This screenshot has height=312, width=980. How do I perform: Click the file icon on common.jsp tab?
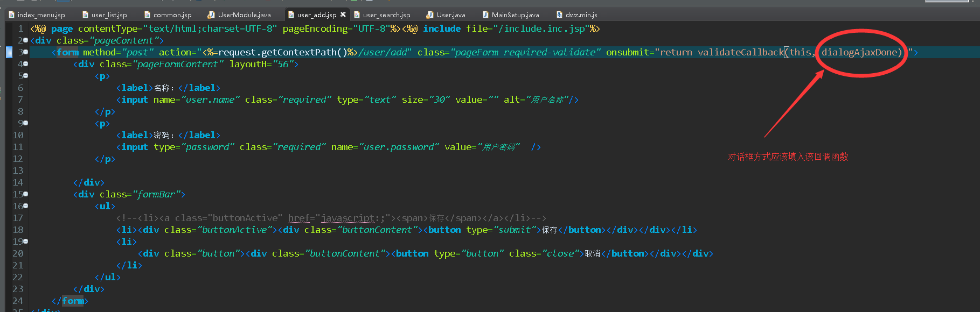point(148,15)
